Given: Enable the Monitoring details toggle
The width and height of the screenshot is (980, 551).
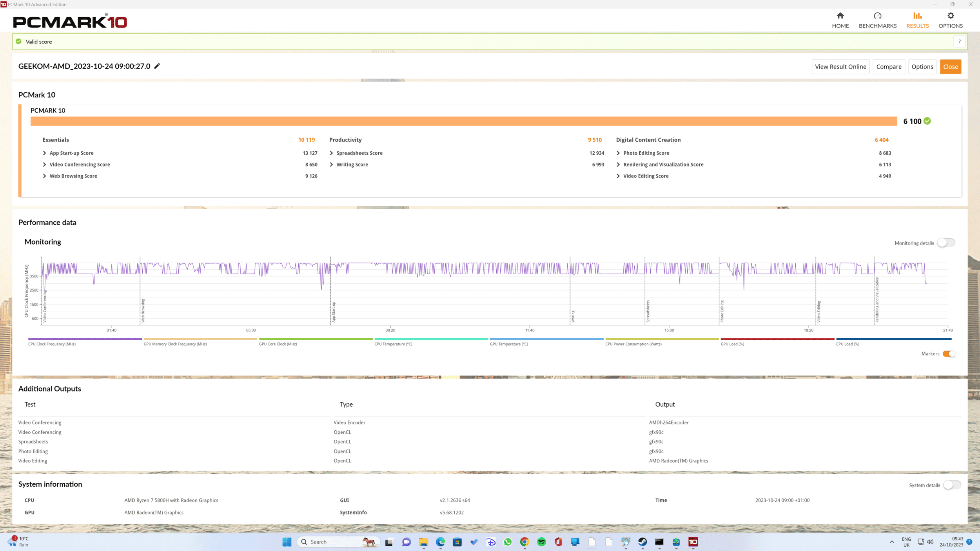Looking at the screenshot, I should (946, 243).
